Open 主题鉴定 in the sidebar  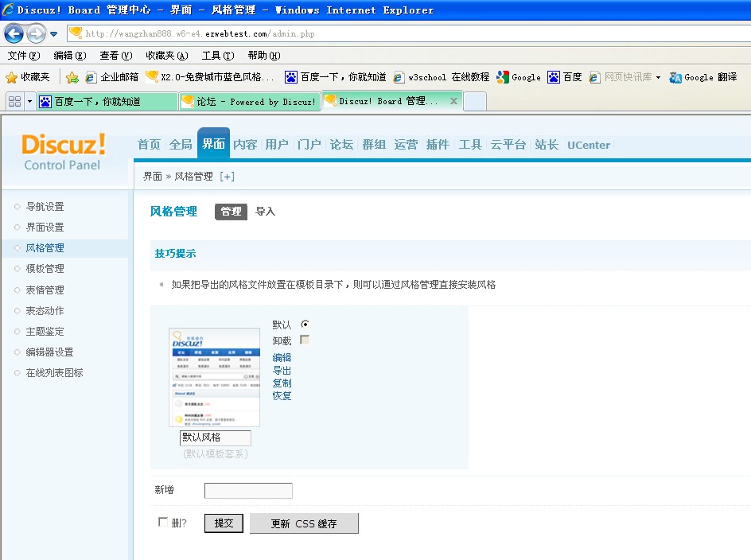point(45,331)
